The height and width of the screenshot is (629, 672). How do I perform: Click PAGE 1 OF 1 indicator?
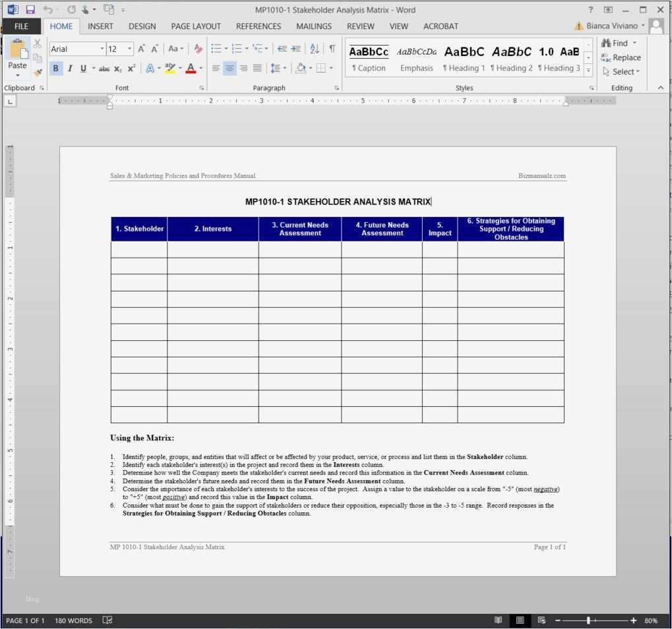coord(25,620)
